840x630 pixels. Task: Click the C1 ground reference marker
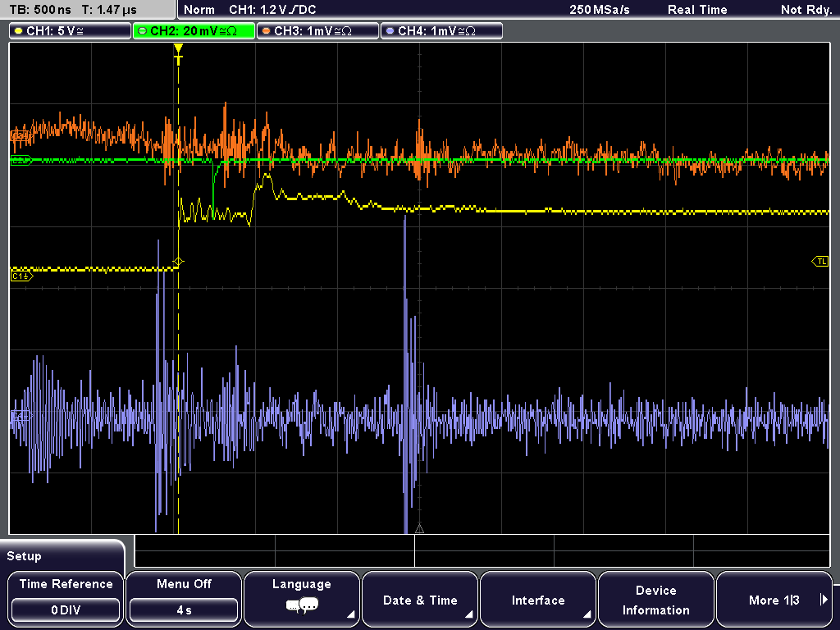tap(21, 276)
